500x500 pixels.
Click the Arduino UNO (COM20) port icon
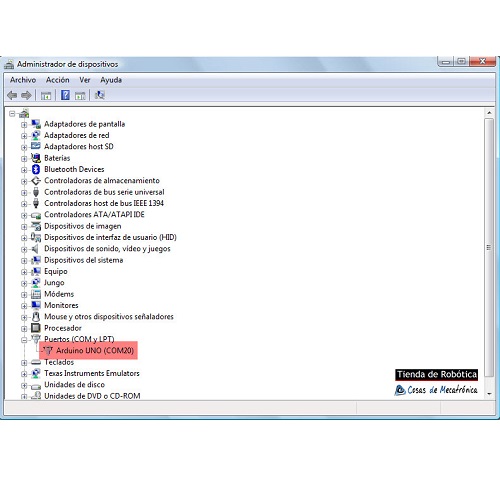pyautogui.click(x=49, y=350)
